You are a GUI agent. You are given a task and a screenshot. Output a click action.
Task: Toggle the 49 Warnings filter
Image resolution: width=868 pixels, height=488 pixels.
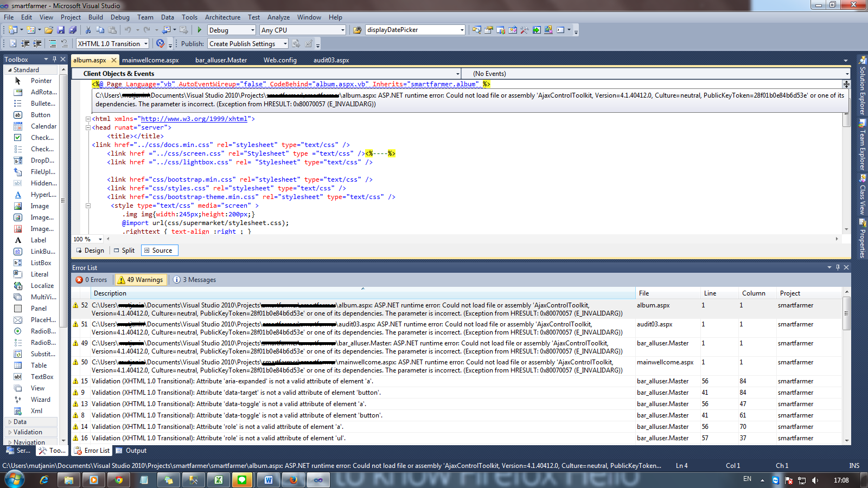click(x=141, y=280)
